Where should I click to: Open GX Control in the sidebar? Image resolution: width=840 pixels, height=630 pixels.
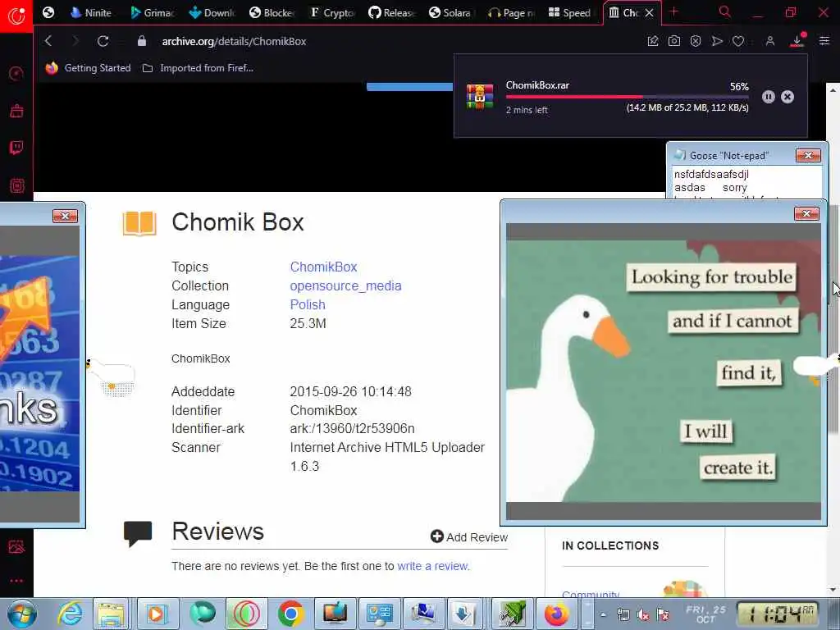(16, 73)
